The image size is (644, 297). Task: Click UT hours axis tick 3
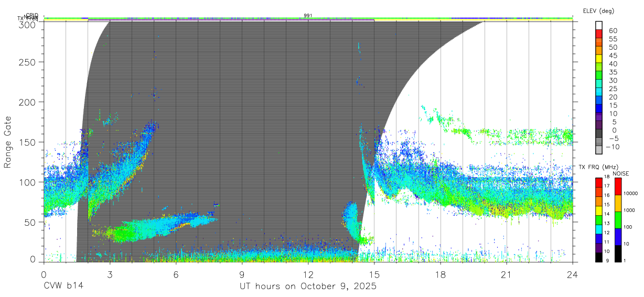click(x=110, y=274)
